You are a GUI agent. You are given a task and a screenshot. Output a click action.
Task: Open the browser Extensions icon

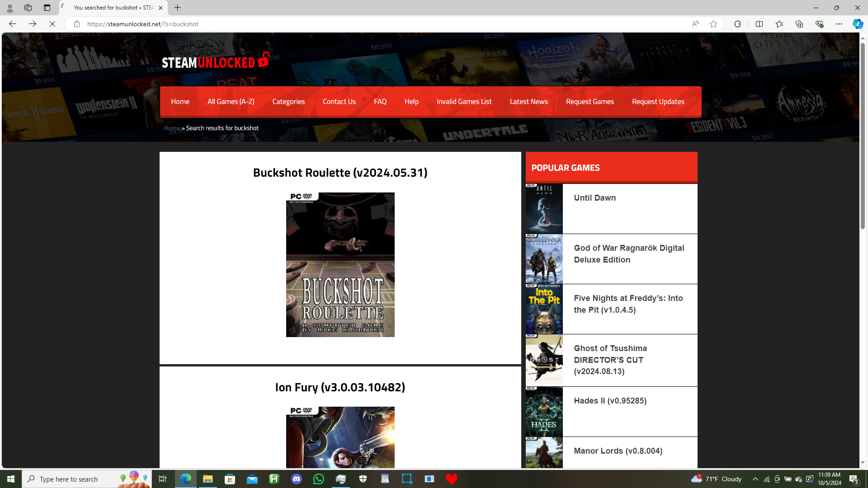point(737,24)
